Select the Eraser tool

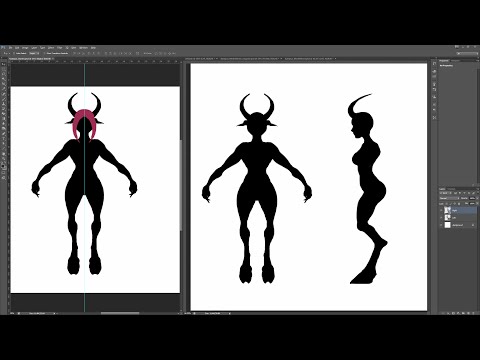point(4,114)
